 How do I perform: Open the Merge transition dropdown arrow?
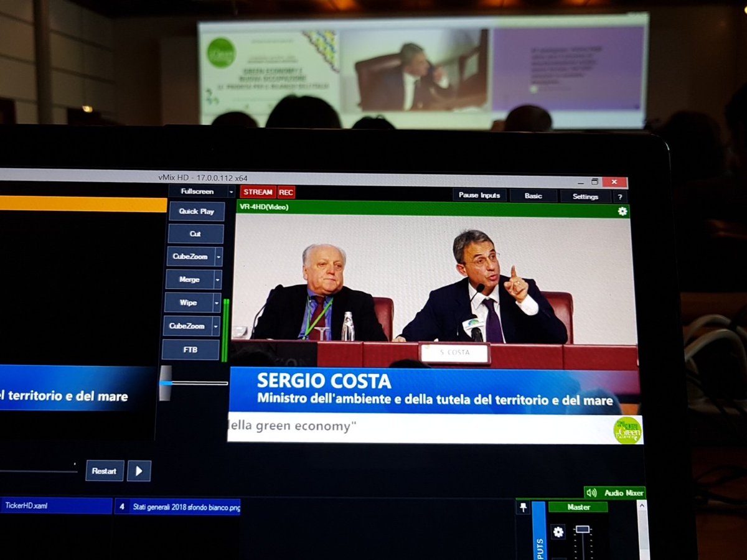[218, 279]
